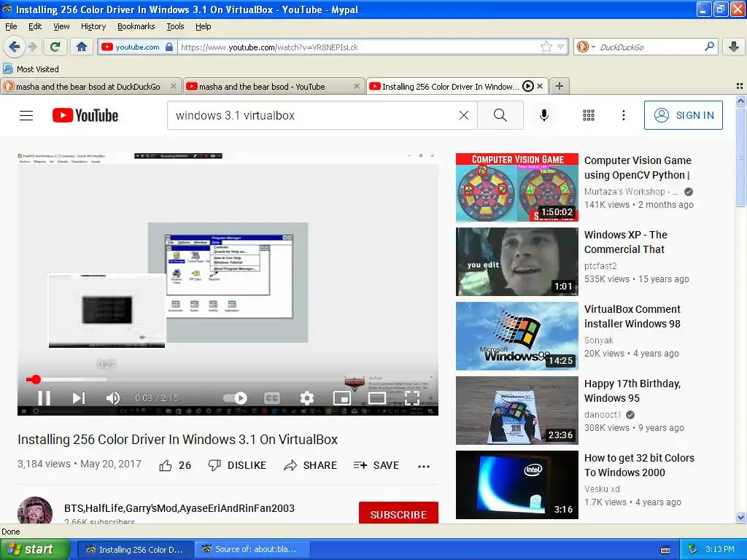Open the BTS,HalfLife,Garry'sMod channel name link
This screenshot has width=747, height=560.
179,508
